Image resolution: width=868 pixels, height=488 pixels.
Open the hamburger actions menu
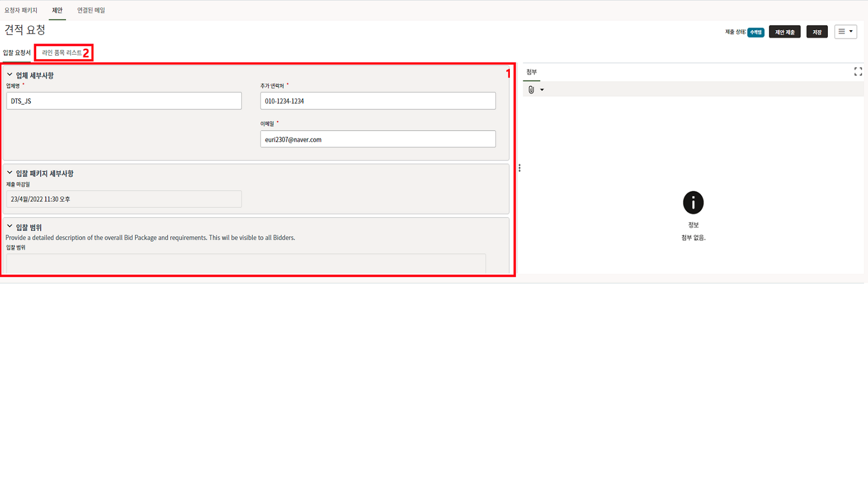click(x=845, y=32)
